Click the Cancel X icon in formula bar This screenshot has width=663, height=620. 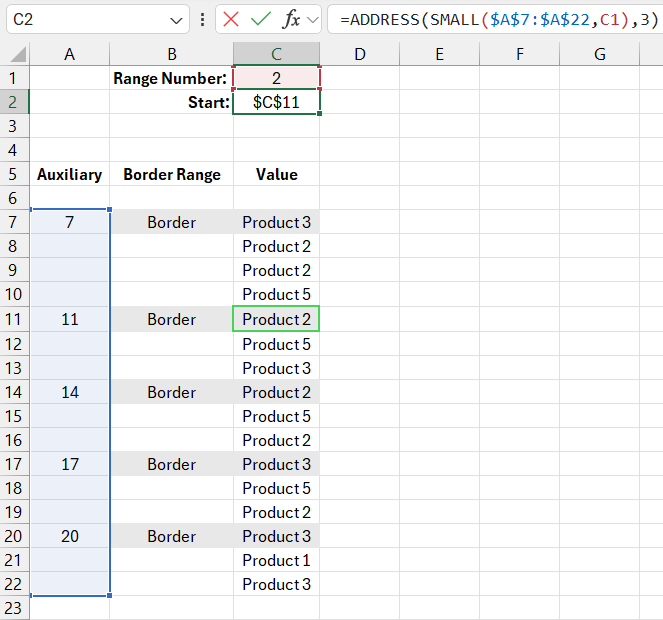[x=232, y=19]
